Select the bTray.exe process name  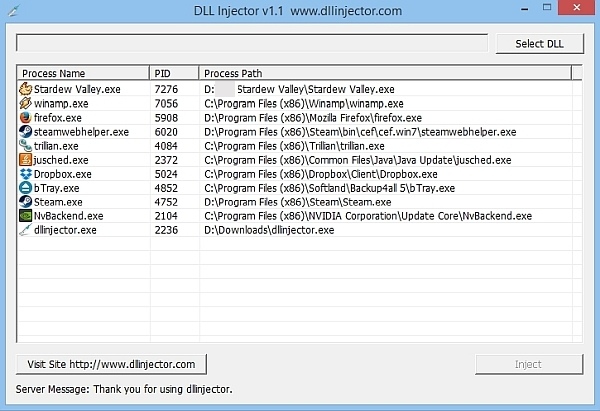click(x=57, y=188)
